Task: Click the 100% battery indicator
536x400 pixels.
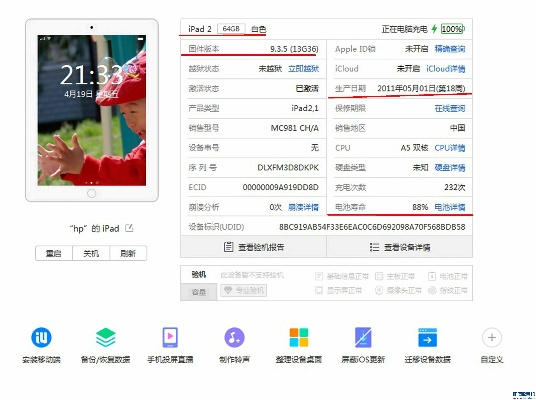Action: click(452, 29)
